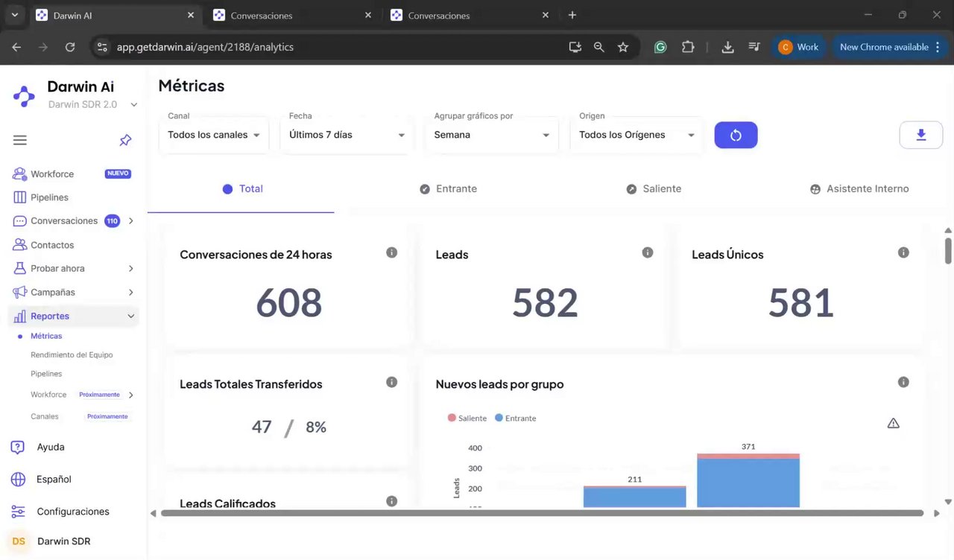The height and width of the screenshot is (560, 954).
Task: Open the Agrupar gráficos por dropdown
Action: (x=492, y=135)
